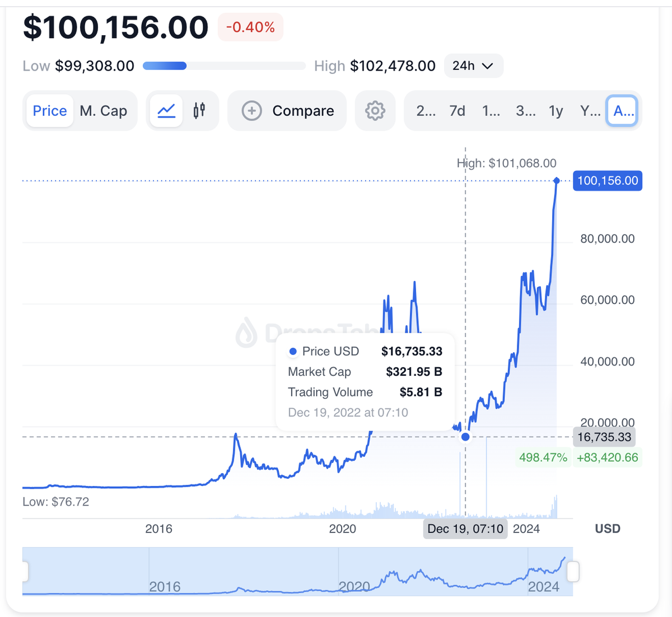672x617 pixels.
Task: Select the 1y timeframe tab
Action: pyautogui.click(x=556, y=110)
